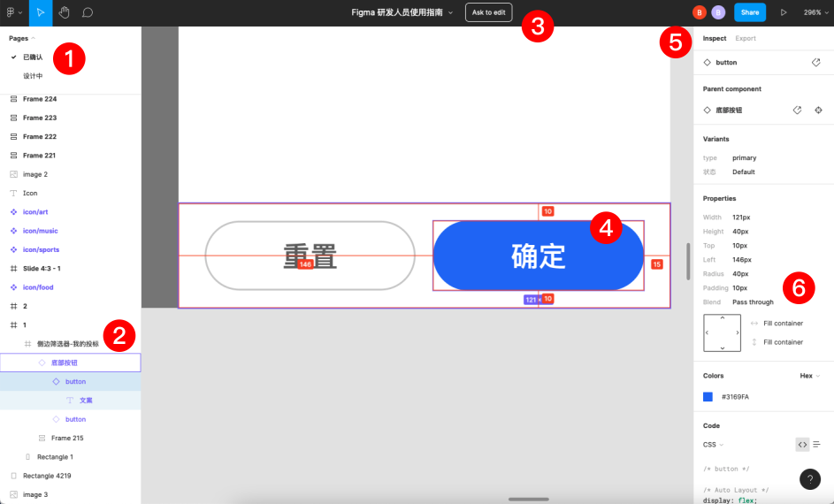Image resolution: width=834 pixels, height=504 pixels.
Task: Select the Move tool
Action: [x=41, y=12]
